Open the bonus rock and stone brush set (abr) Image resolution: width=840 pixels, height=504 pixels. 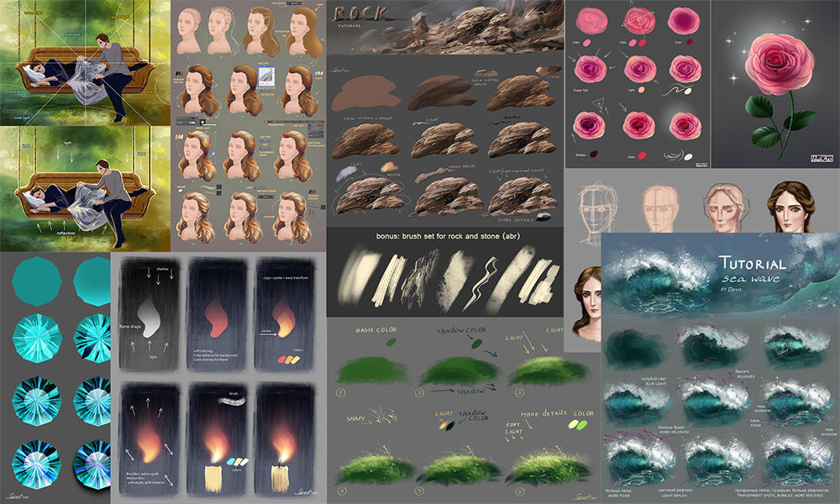pyautogui.click(x=449, y=235)
